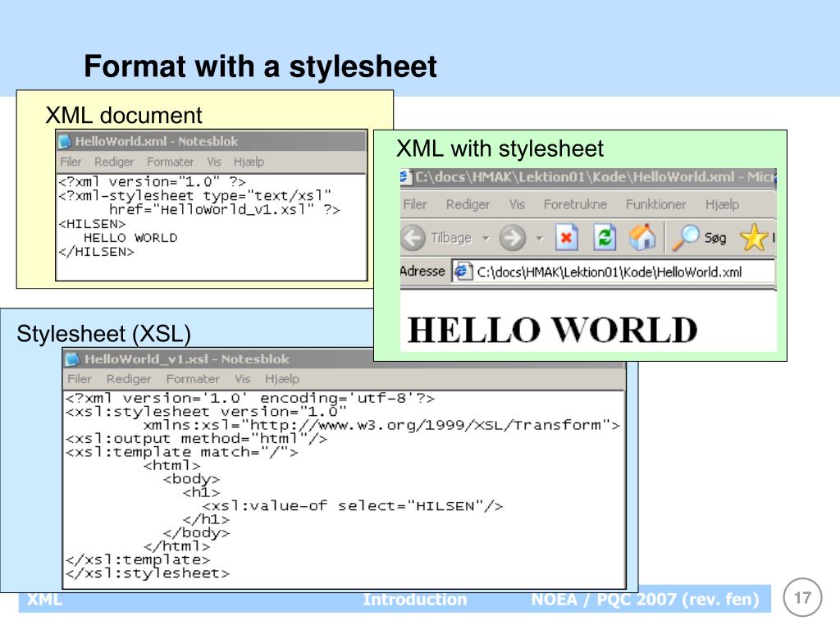
Task: Click the Tilbage button label
Action: 451,238
